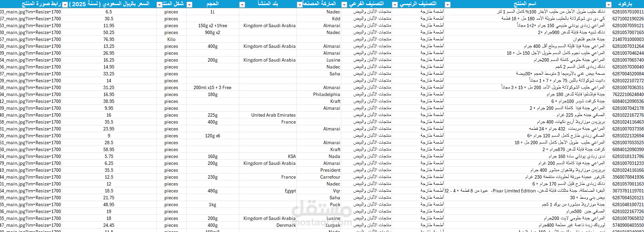Select the Kdd brand cell
The height and width of the screenshot is (232, 644).
[x=336, y=19]
